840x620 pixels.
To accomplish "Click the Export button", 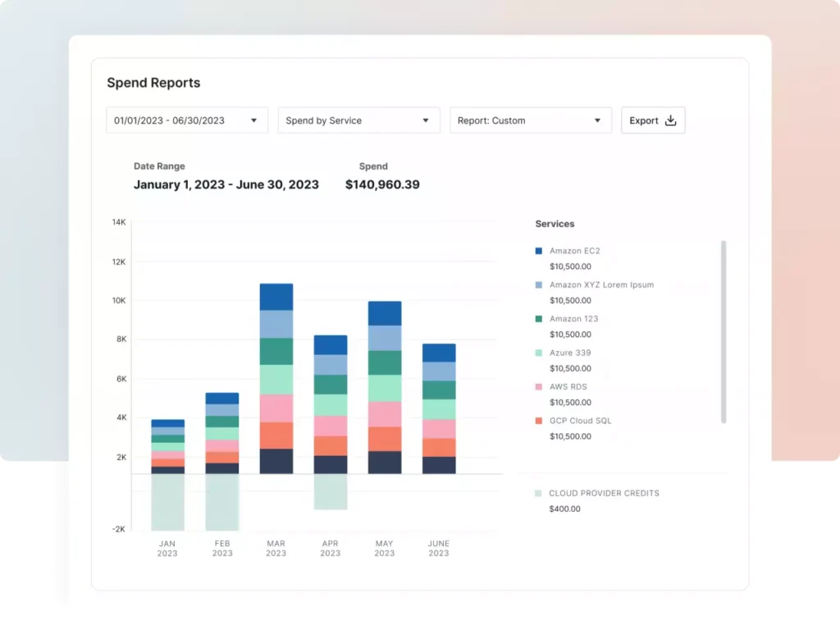I will pos(653,120).
